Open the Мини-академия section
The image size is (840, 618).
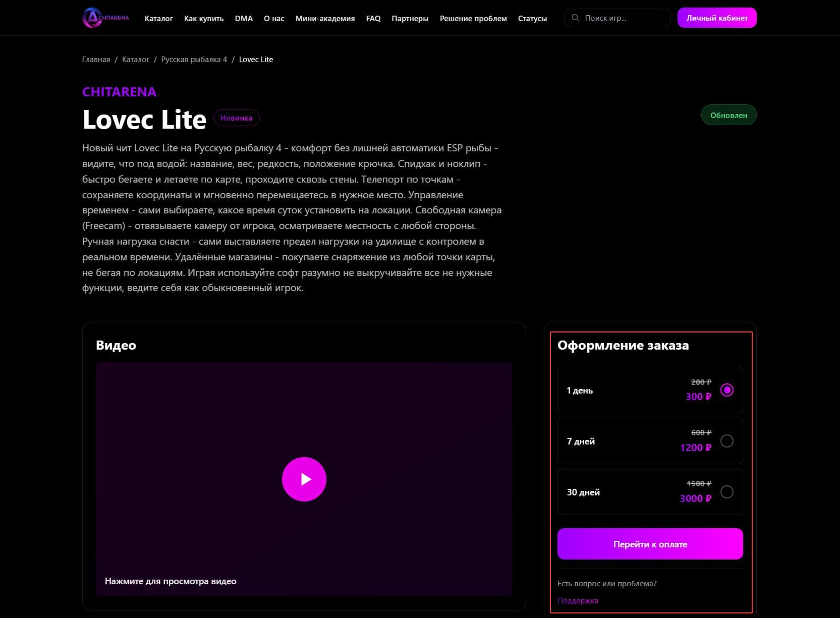[x=325, y=18]
